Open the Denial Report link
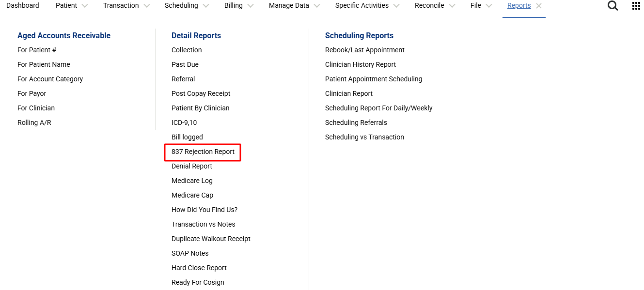644x290 pixels. tap(192, 166)
